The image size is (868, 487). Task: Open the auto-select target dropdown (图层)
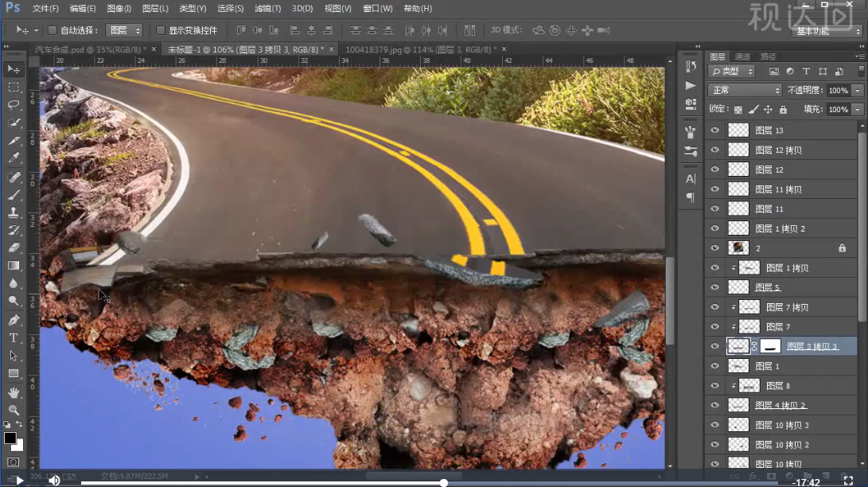pos(125,30)
